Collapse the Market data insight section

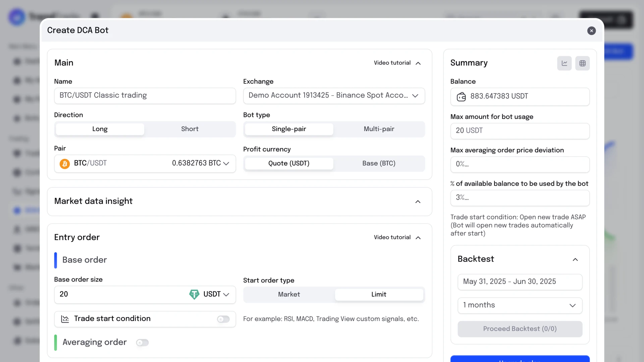click(418, 201)
